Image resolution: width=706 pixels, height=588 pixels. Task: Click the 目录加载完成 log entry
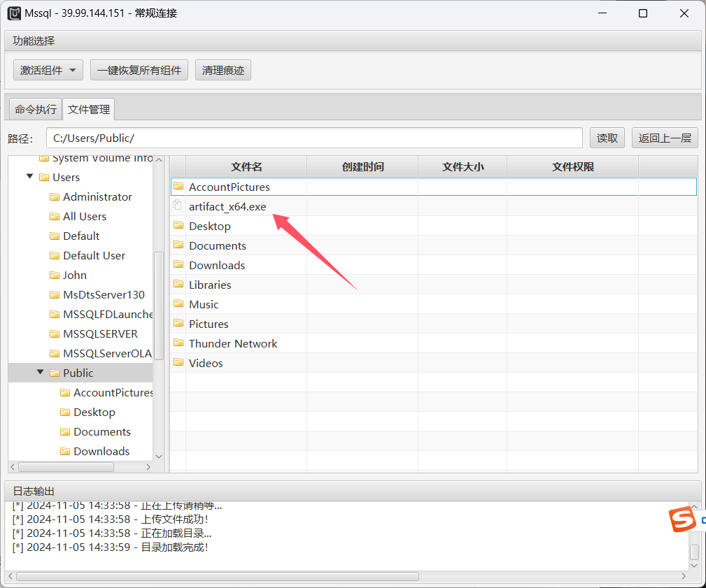pyautogui.click(x=111, y=547)
